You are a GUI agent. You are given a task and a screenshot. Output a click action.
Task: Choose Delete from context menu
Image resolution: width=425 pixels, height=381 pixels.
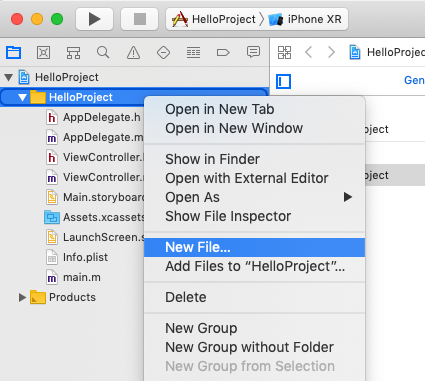coord(254,297)
